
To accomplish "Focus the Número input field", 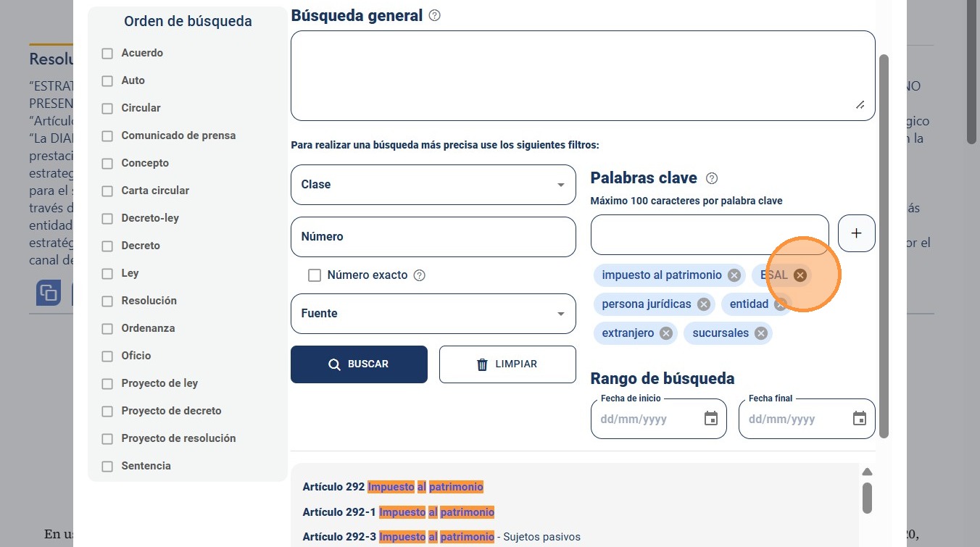I will click(433, 237).
